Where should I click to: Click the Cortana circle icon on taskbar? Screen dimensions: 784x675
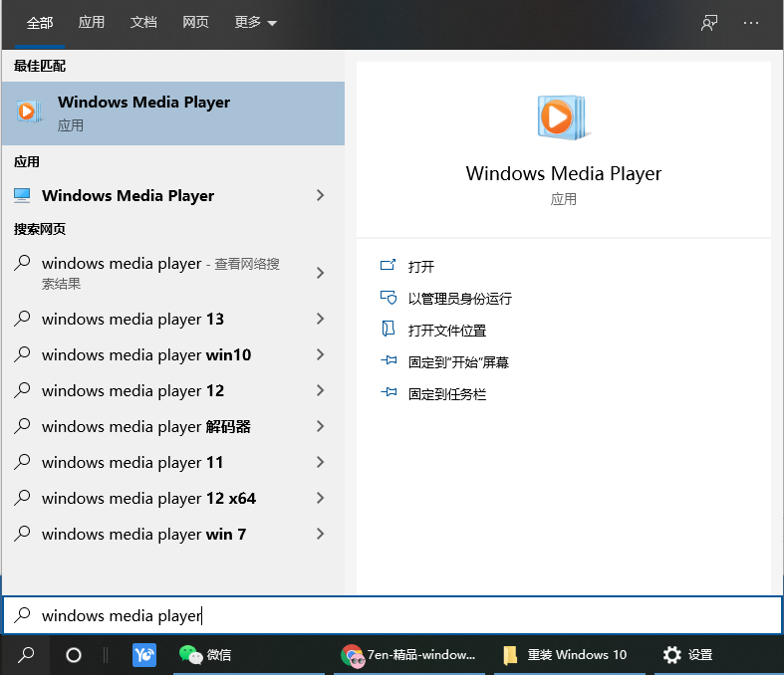coord(73,654)
